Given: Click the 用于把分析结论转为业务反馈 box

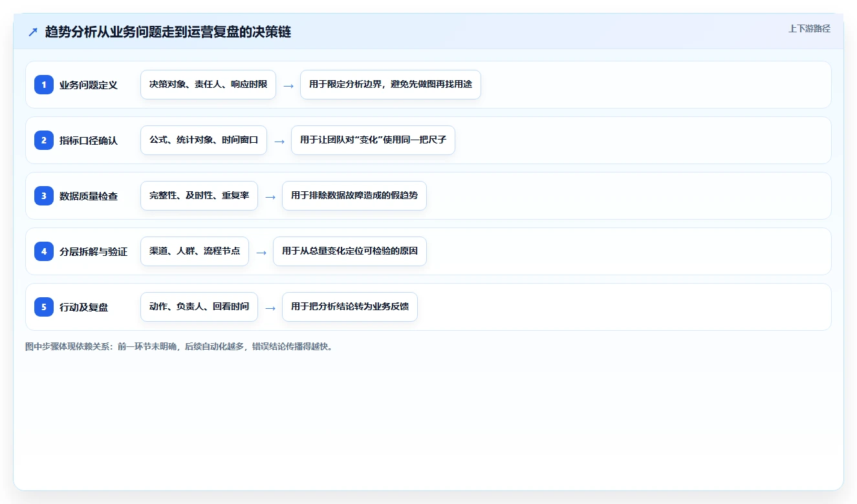Looking at the screenshot, I should (350, 307).
